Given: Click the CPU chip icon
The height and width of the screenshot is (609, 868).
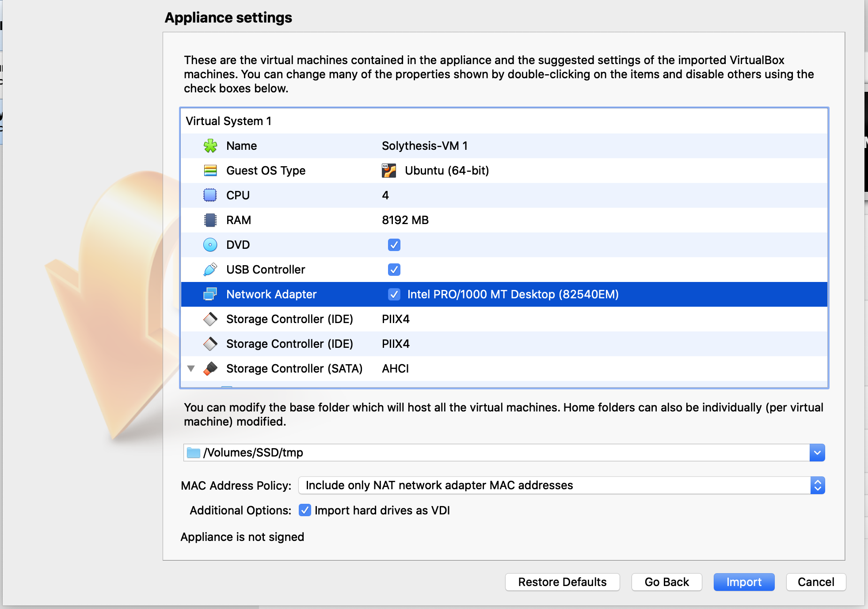Looking at the screenshot, I should click(210, 195).
